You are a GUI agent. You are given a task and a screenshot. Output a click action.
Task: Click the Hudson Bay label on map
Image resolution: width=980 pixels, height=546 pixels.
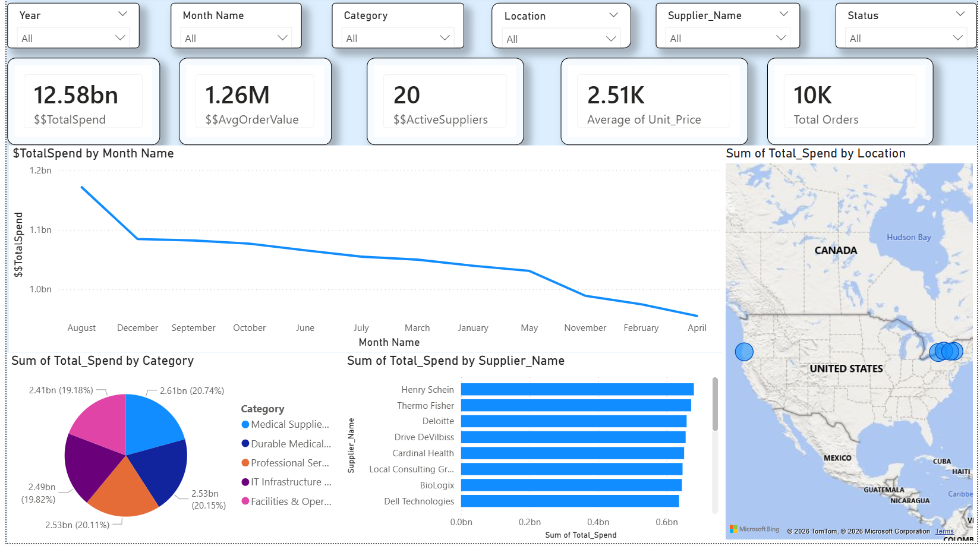pos(909,237)
